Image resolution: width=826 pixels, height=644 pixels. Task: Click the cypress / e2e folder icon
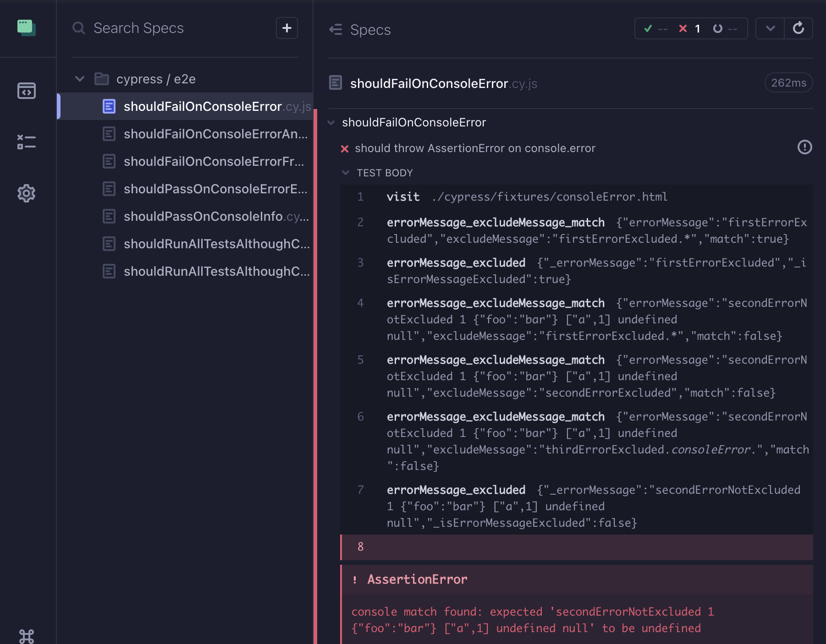[101, 79]
